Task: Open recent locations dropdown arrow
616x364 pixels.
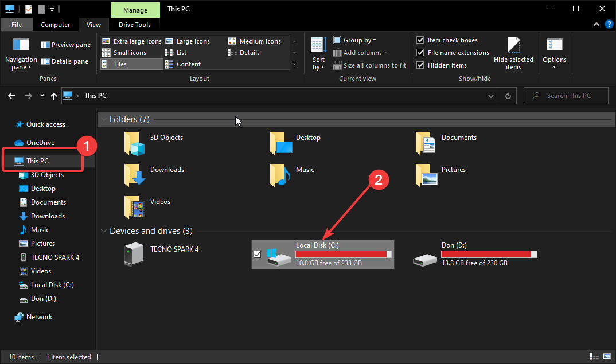Action: tap(42, 95)
